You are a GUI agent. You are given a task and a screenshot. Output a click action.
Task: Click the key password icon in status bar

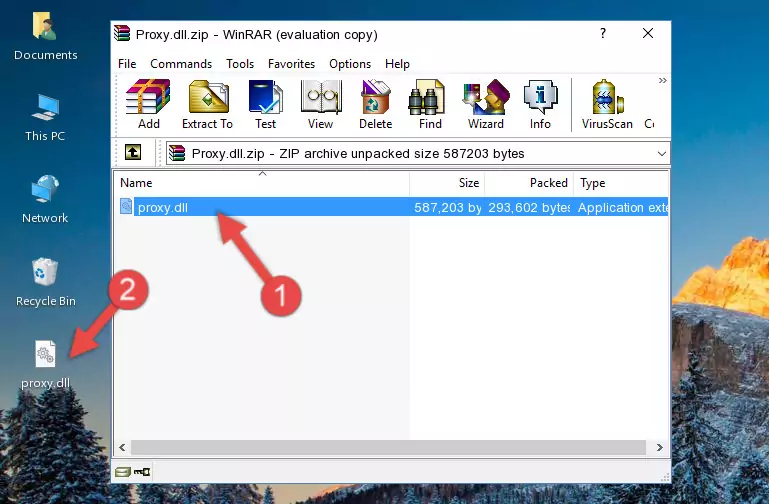(x=142, y=472)
